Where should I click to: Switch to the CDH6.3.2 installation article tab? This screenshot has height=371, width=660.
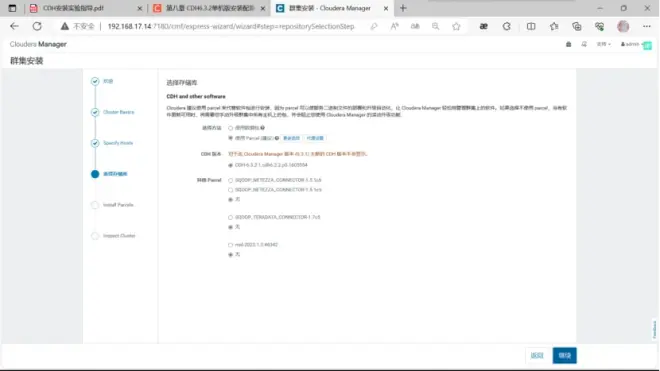coord(209,8)
